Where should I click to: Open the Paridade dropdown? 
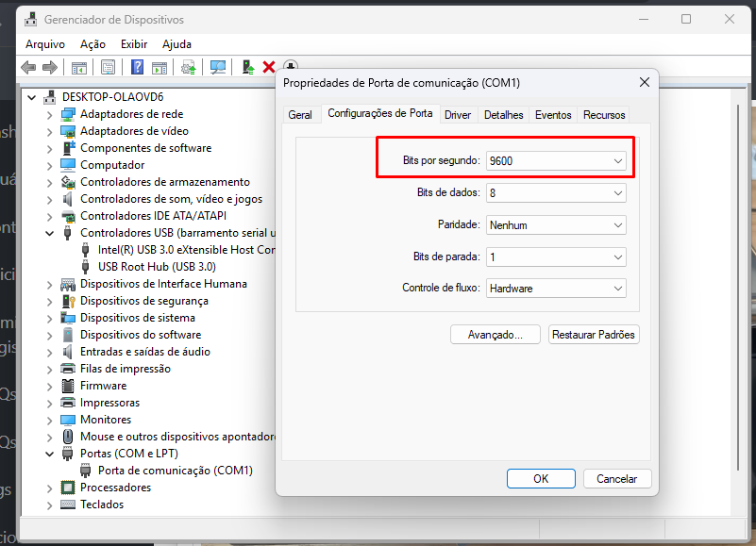tap(555, 225)
